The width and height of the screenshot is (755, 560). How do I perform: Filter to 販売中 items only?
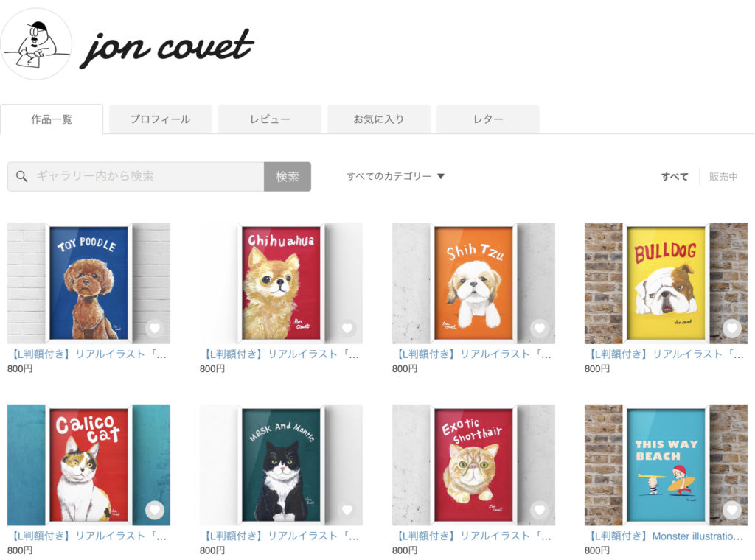pos(723,177)
